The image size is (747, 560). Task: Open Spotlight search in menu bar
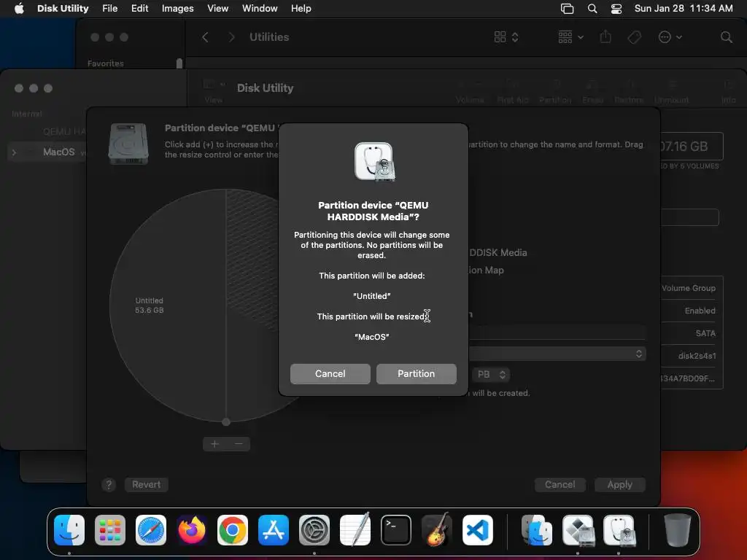[592, 9]
